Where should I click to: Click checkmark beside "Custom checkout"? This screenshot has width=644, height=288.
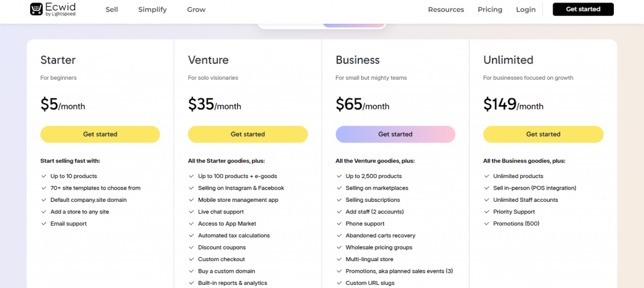[x=191, y=260]
